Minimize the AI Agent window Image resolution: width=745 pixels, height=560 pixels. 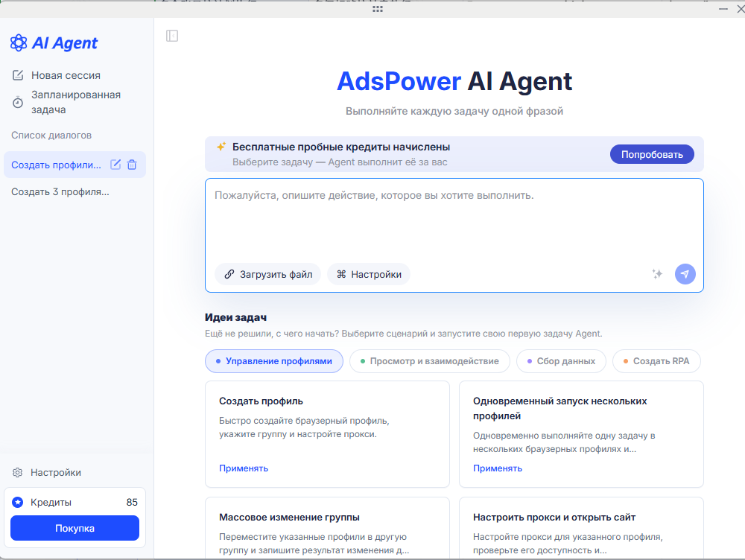point(723,9)
